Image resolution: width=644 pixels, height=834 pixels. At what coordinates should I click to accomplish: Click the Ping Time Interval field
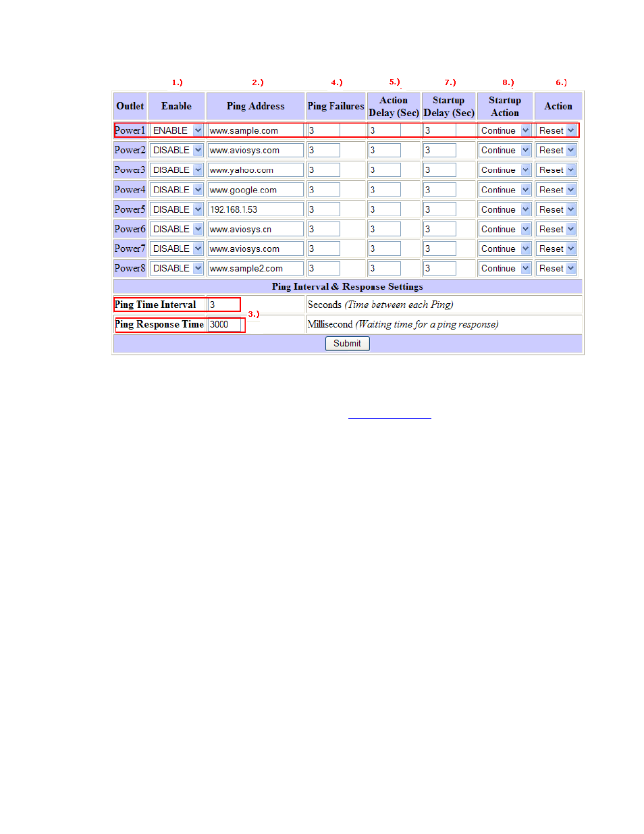coord(223,305)
